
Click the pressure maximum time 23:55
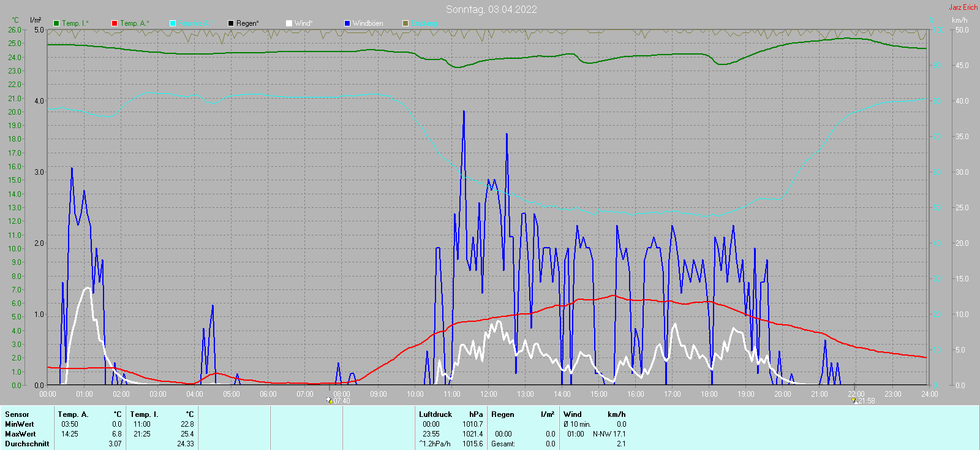(431, 434)
